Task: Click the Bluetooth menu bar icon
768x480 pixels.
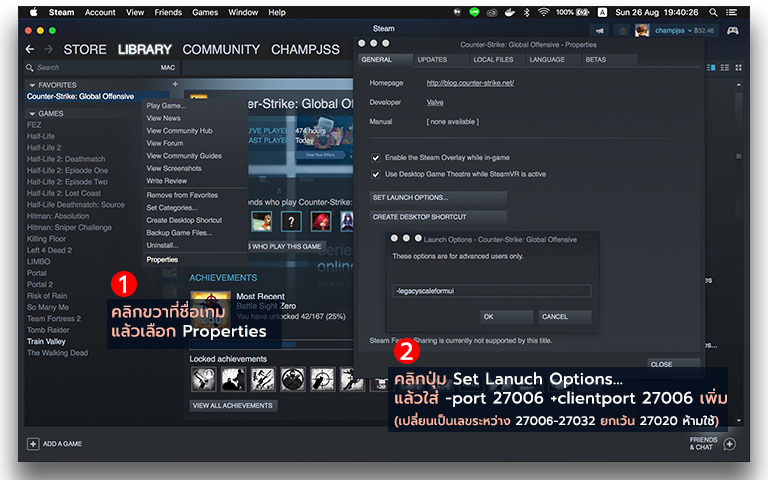Action: (527, 12)
